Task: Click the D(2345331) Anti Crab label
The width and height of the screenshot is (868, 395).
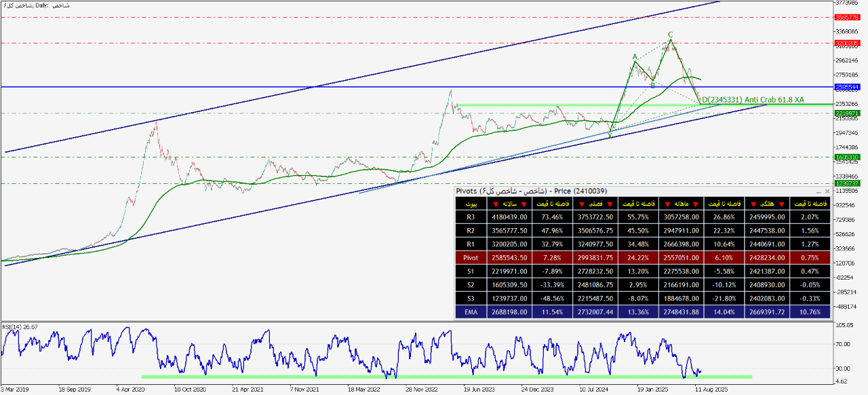Action: (x=753, y=100)
